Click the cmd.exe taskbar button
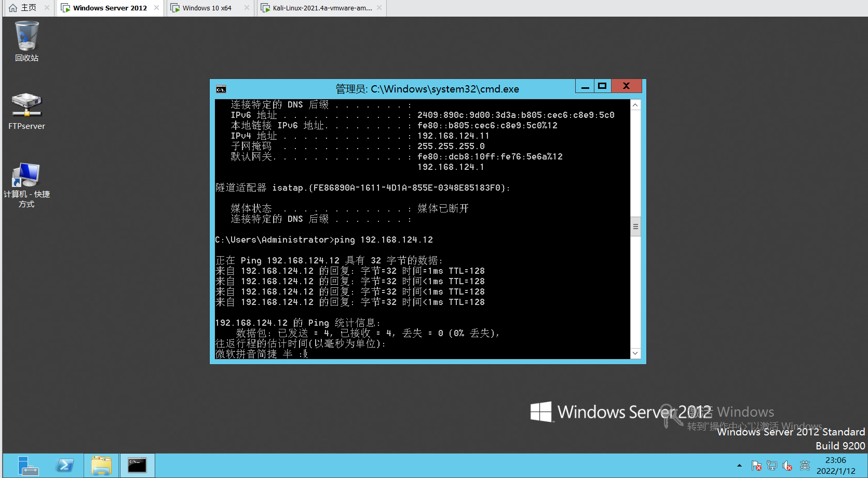 click(x=137, y=466)
